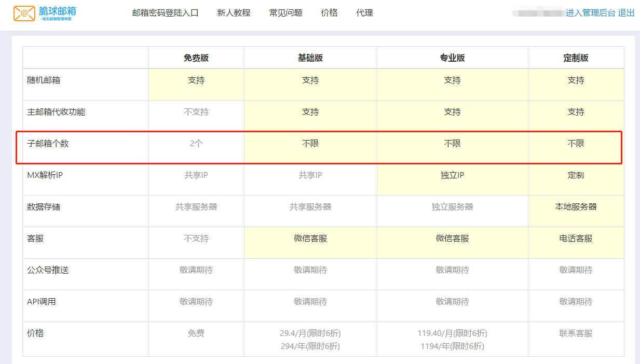
Task: Select the 基础版 column header
Action: 310,58
